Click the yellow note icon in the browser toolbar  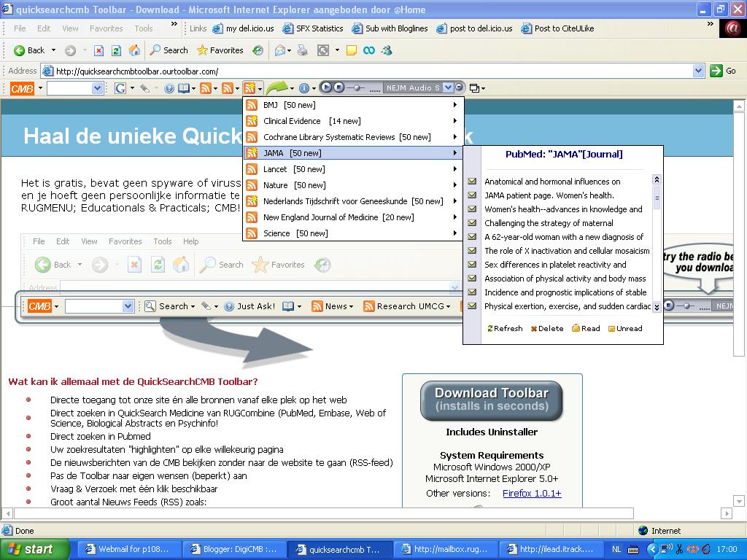click(x=352, y=50)
